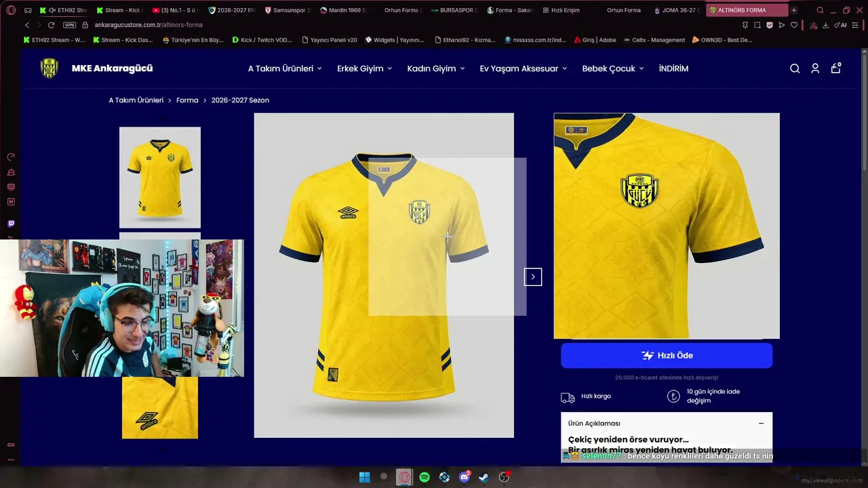Click the Hızlı kargo text
This screenshot has height=488, width=868.
click(596, 396)
